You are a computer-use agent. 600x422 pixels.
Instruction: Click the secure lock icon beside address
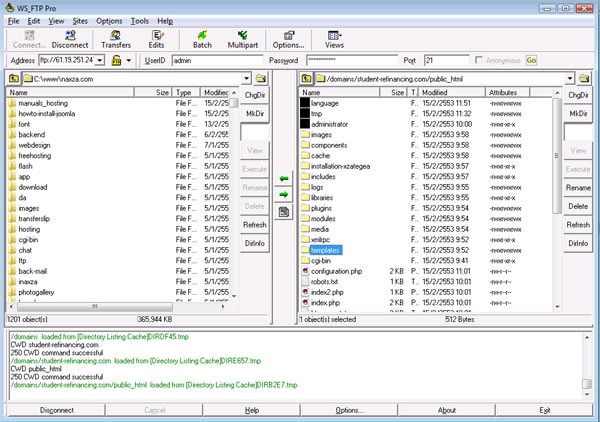tap(116, 60)
